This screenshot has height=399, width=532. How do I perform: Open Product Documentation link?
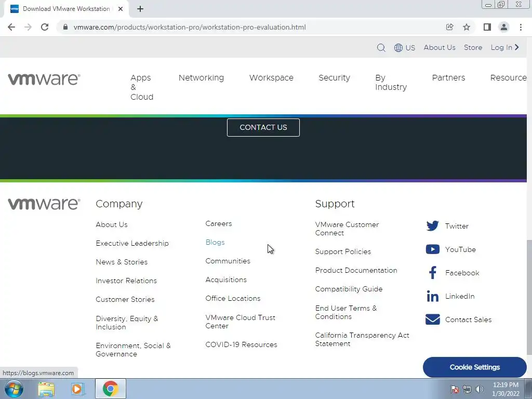pyautogui.click(x=356, y=270)
